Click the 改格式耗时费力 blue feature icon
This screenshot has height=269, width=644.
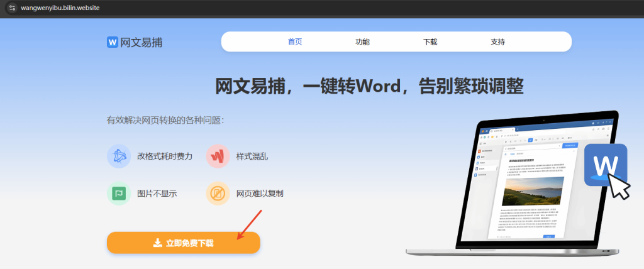pos(119,156)
